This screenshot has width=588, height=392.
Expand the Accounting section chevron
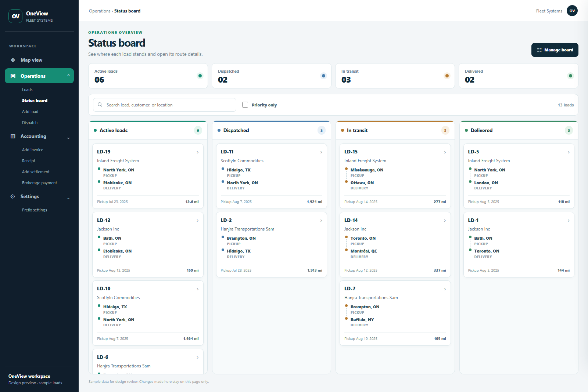pyautogui.click(x=68, y=138)
